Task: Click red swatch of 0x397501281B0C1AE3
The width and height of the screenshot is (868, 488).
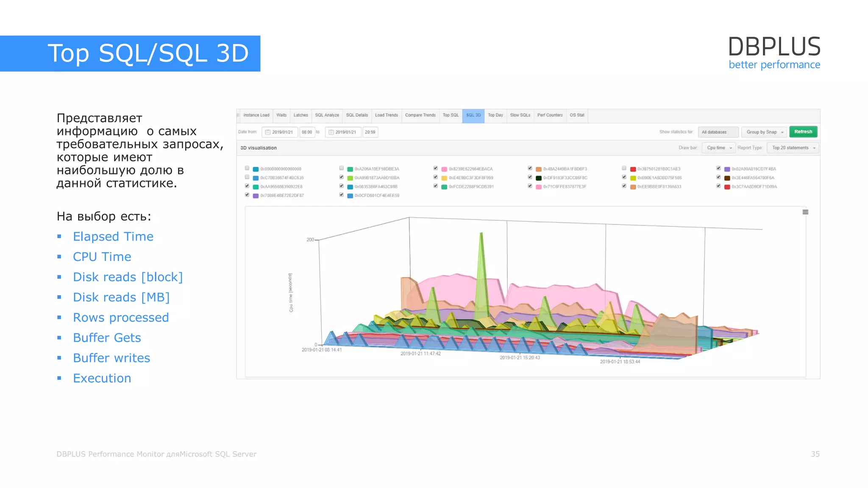Action: 633,169
